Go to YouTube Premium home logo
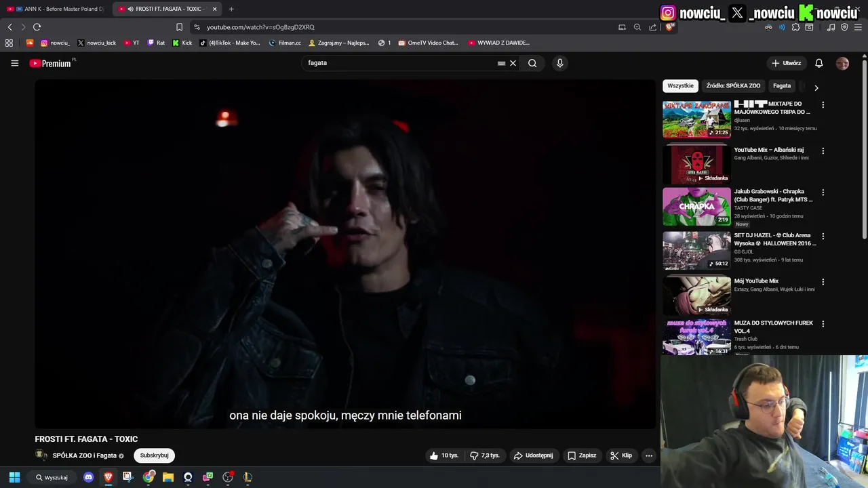The width and height of the screenshot is (868, 488). (x=50, y=63)
